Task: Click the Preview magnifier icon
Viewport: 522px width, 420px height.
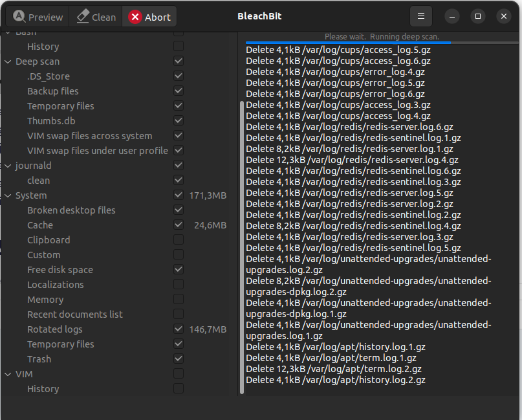Action: pyautogui.click(x=19, y=17)
